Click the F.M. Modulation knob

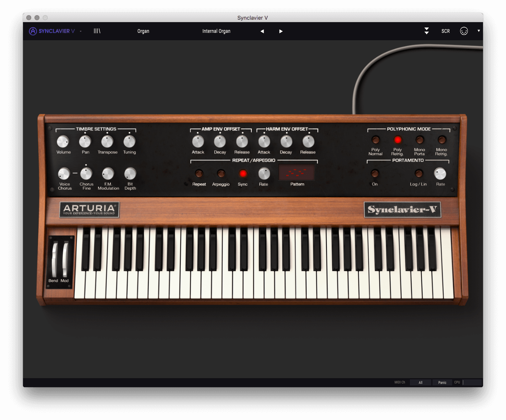[108, 174]
